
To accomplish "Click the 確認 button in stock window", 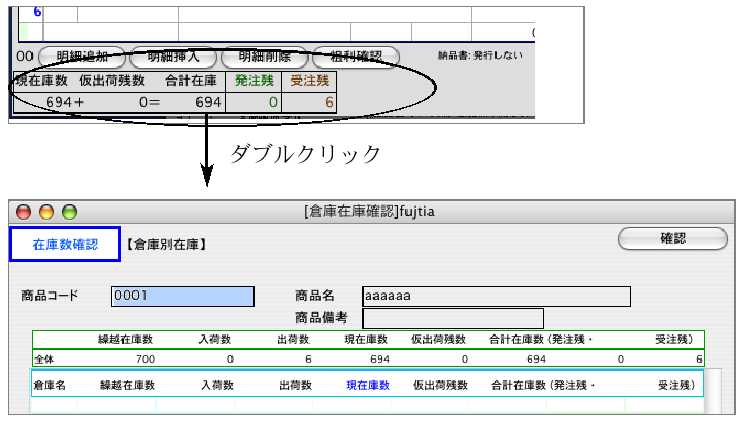I will coord(671,238).
